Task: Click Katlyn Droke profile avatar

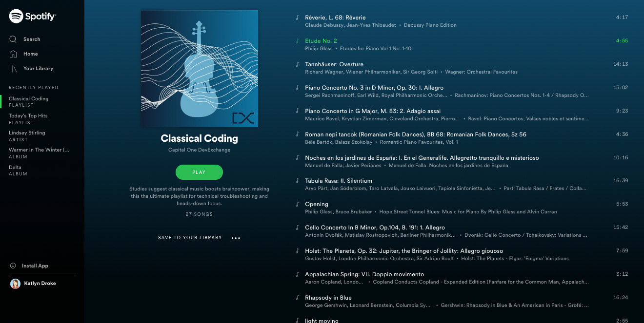Action: (15, 284)
